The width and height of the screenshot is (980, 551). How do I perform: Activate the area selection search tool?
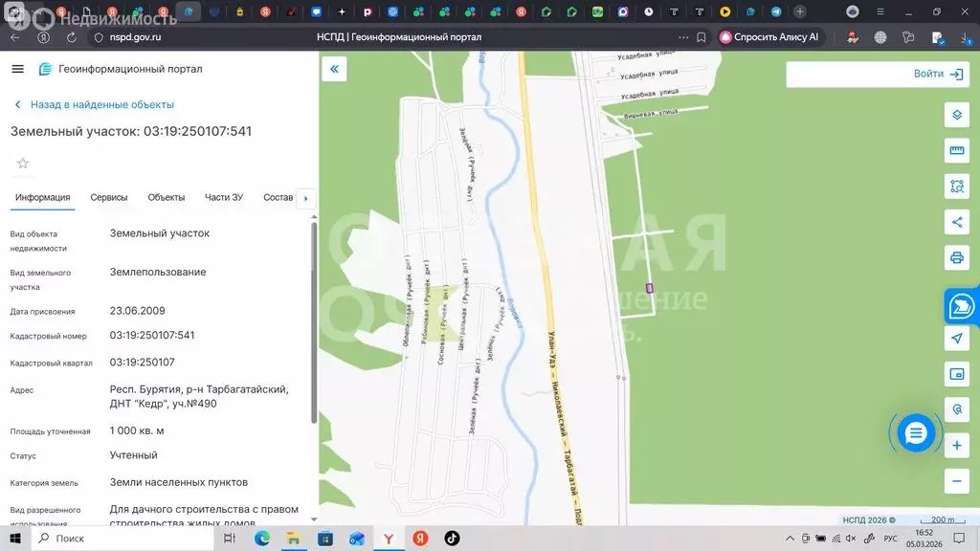click(x=956, y=187)
